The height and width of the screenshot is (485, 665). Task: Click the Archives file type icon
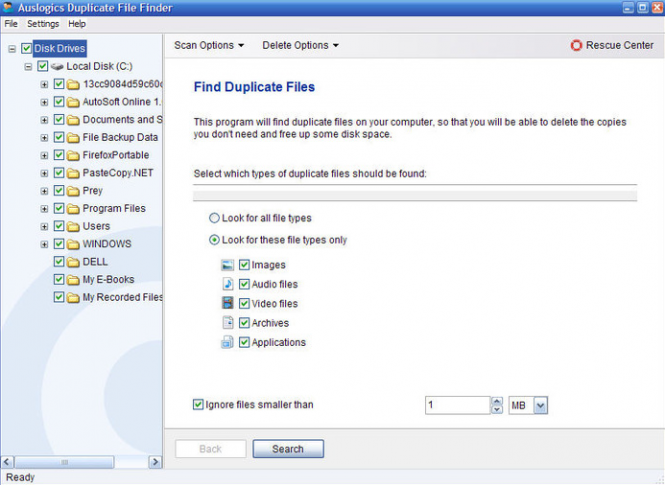point(227,323)
